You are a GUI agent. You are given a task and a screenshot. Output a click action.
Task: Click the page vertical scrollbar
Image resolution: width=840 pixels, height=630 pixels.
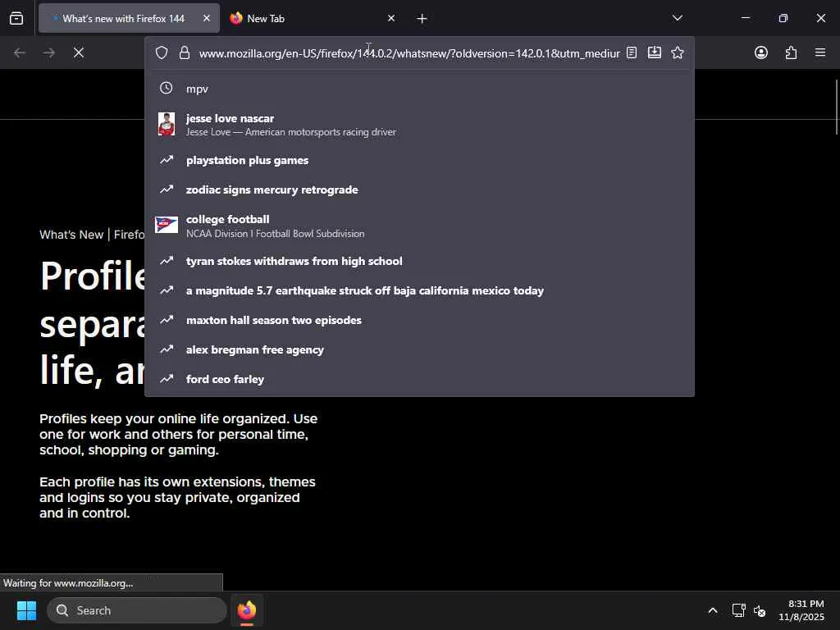(836, 107)
